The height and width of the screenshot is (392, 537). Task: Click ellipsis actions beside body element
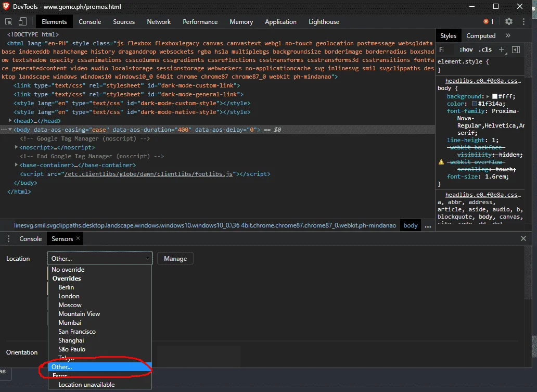4,130
